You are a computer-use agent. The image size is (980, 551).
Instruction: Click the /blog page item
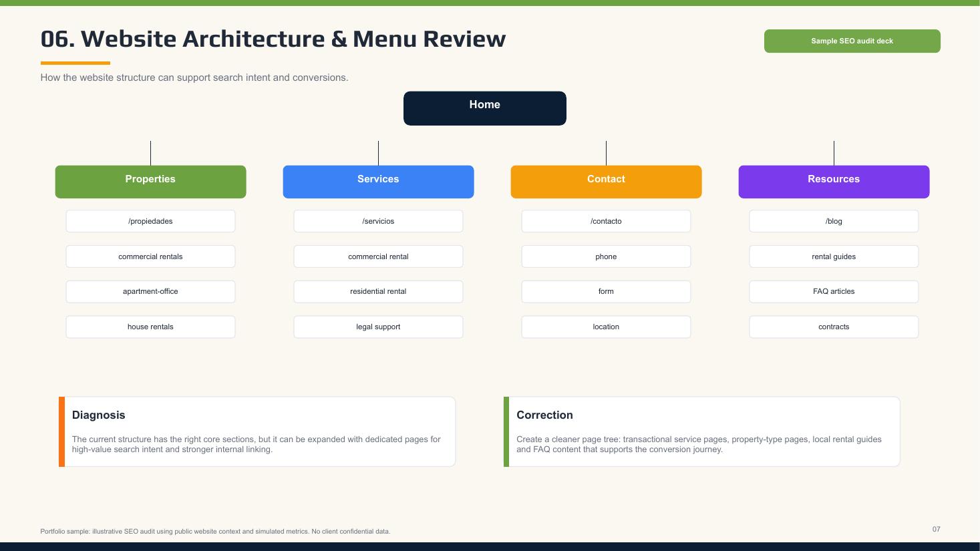point(834,221)
